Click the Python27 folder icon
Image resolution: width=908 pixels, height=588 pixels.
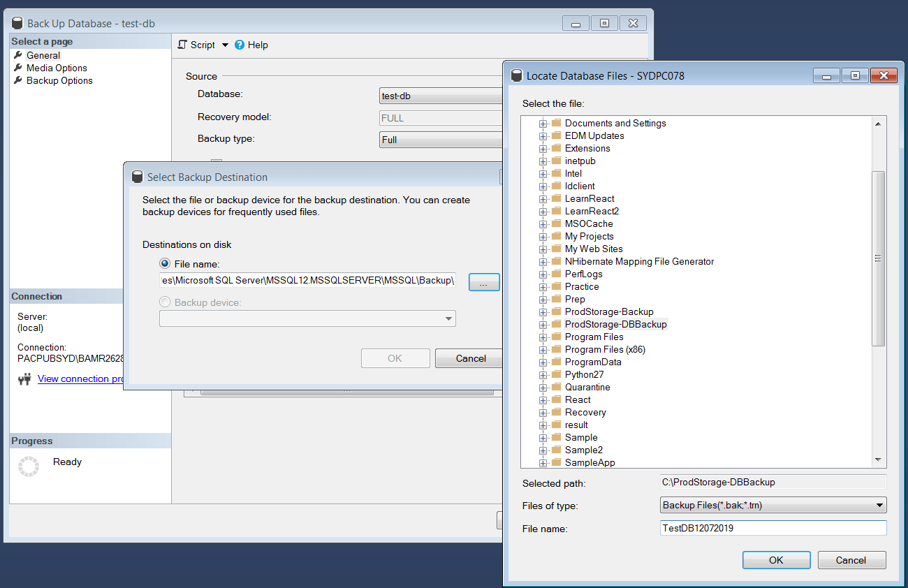(x=556, y=374)
